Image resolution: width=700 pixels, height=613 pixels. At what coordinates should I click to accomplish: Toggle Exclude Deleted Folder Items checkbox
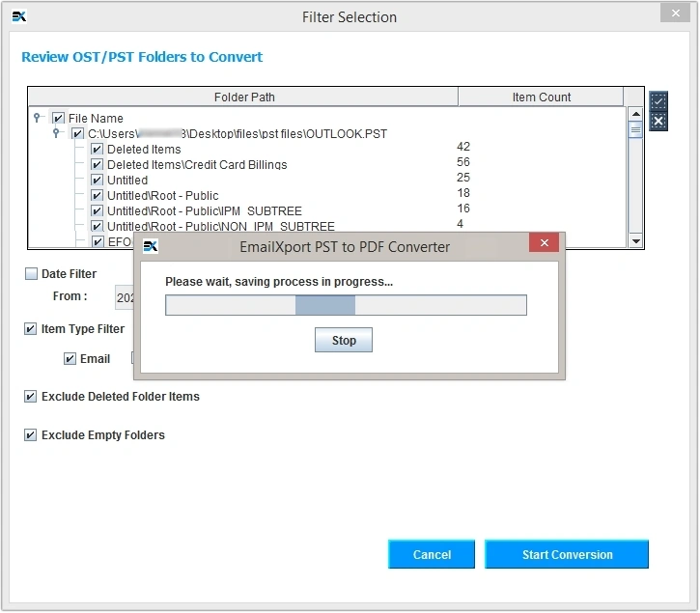30,397
